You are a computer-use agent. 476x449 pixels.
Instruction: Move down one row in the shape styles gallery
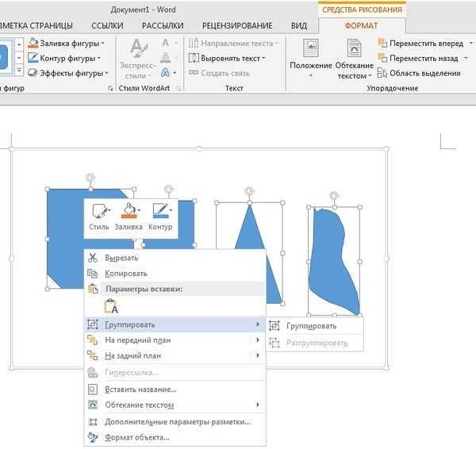(19, 58)
